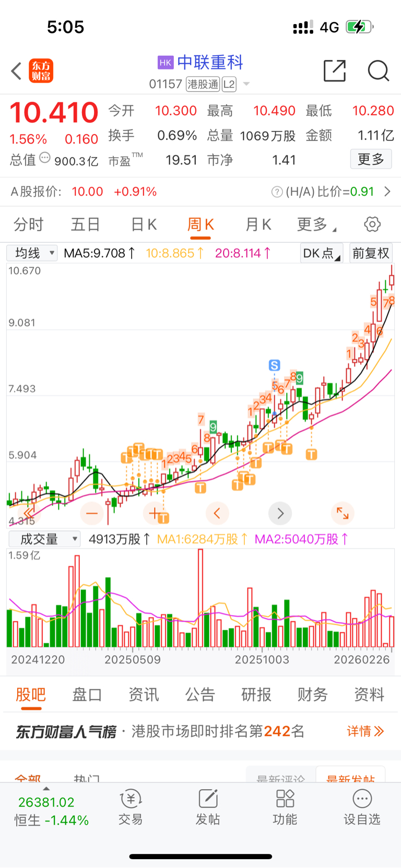Tap (H/A)比价=0.91 text
This screenshot has height=868, width=401.
(330, 192)
